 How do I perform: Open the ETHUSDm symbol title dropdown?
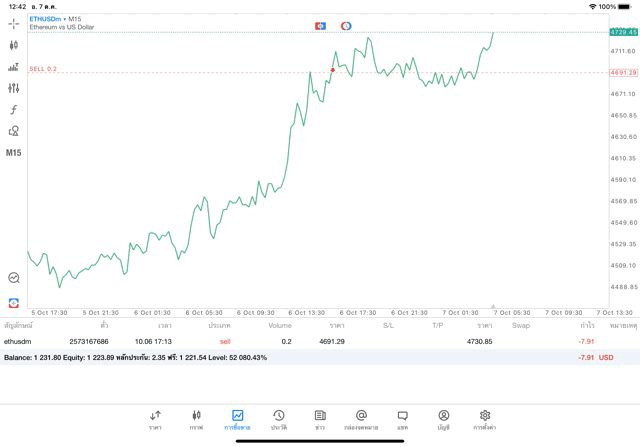click(x=55, y=19)
